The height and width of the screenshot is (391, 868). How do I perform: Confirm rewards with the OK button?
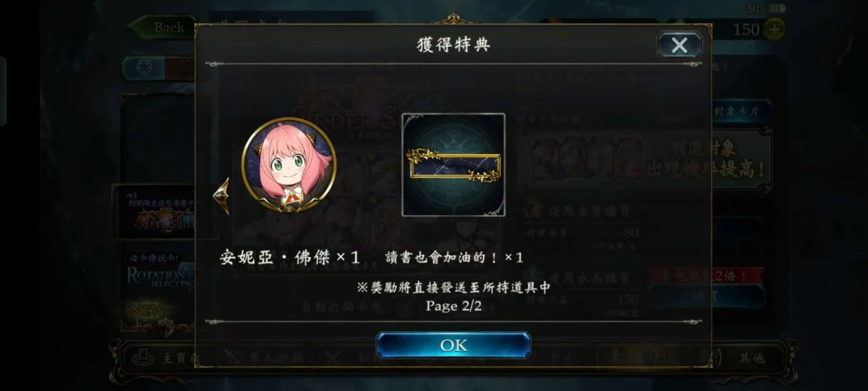click(x=454, y=345)
